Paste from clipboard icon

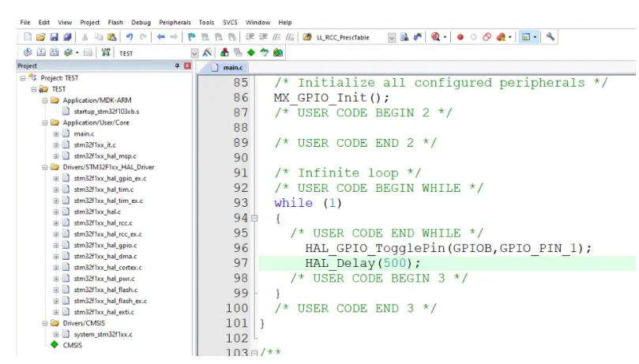tap(111, 37)
